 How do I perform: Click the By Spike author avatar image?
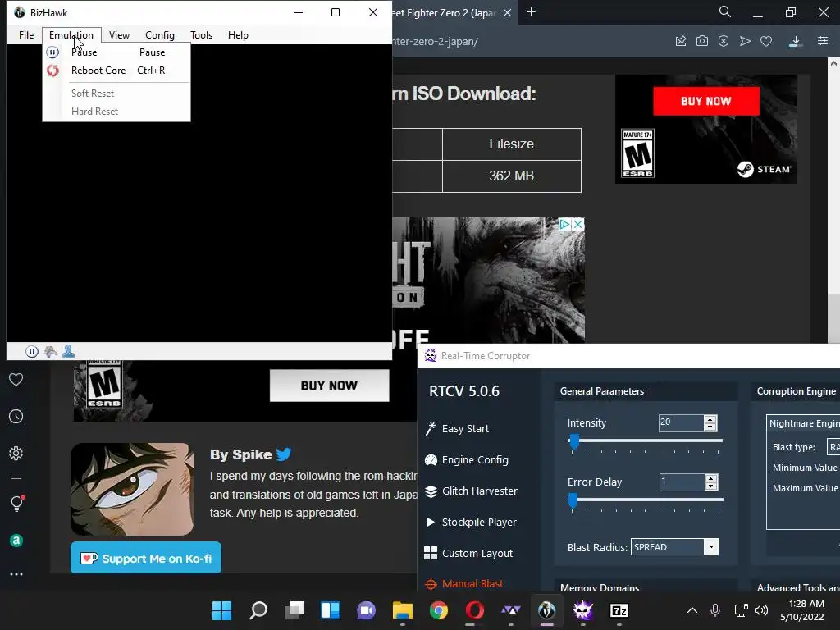tap(132, 489)
